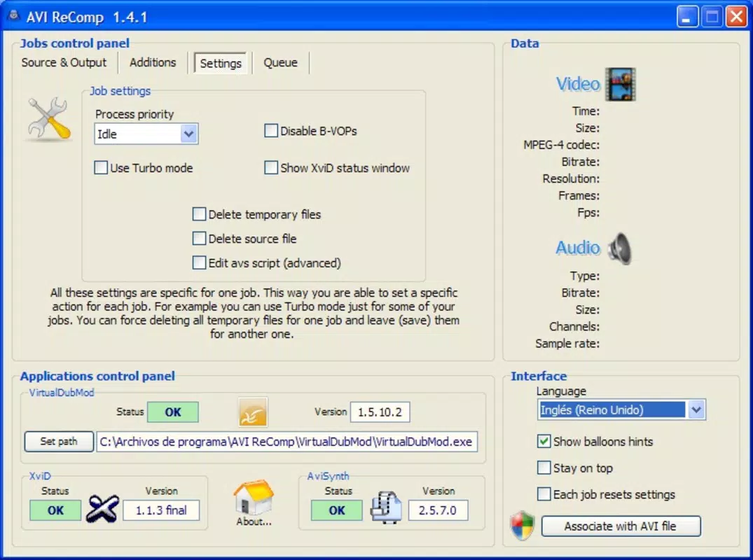
Task: Close the AVI ReComp window
Action: click(x=736, y=17)
